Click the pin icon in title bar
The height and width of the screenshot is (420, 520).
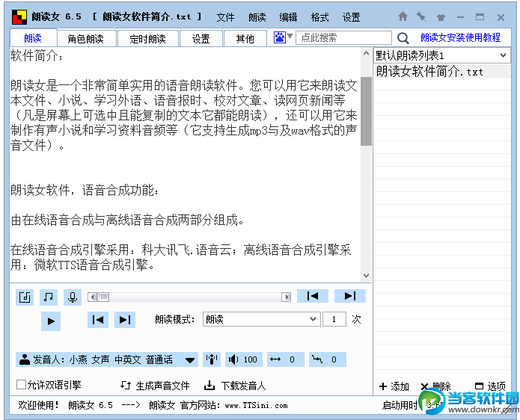point(421,16)
